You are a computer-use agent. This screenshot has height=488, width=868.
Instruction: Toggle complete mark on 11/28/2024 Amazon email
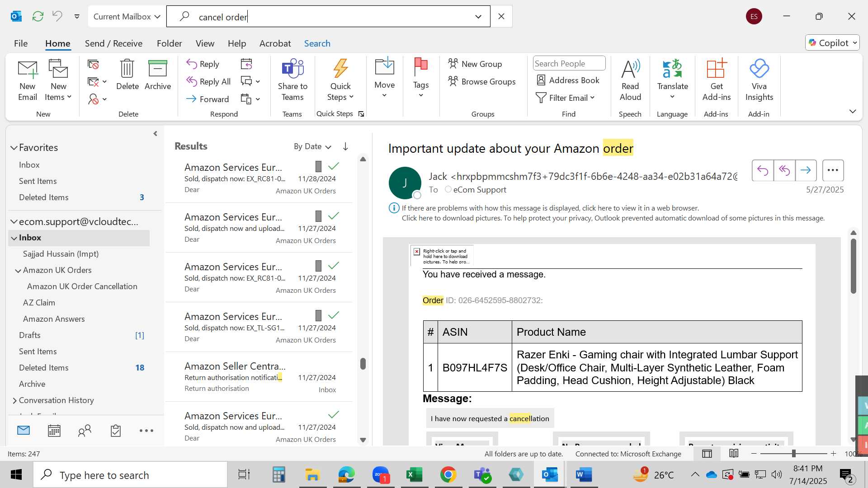pos(334,166)
